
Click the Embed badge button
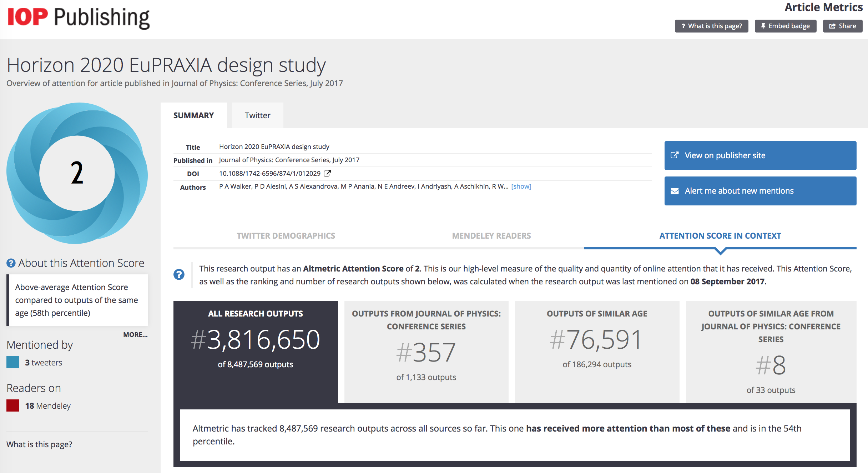pyautogui.click(x=785, y=26)
